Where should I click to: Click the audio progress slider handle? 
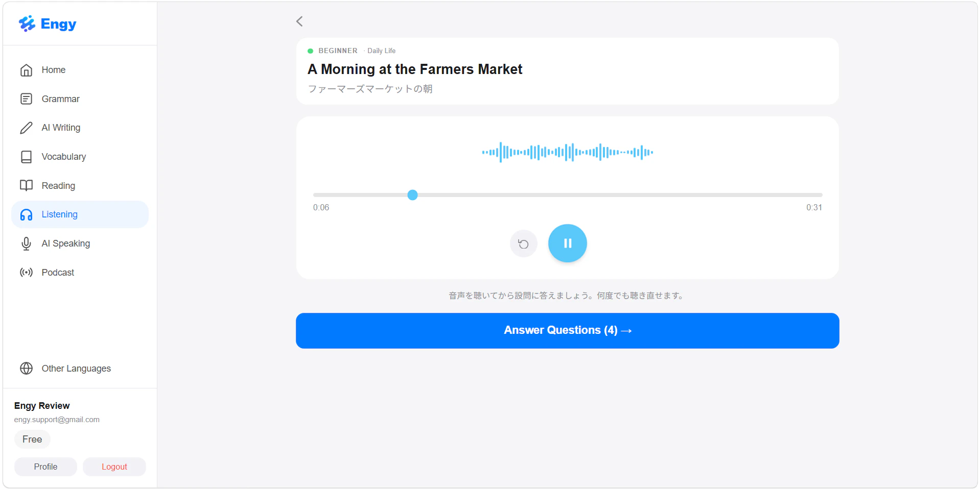click(x=412, y=195)
